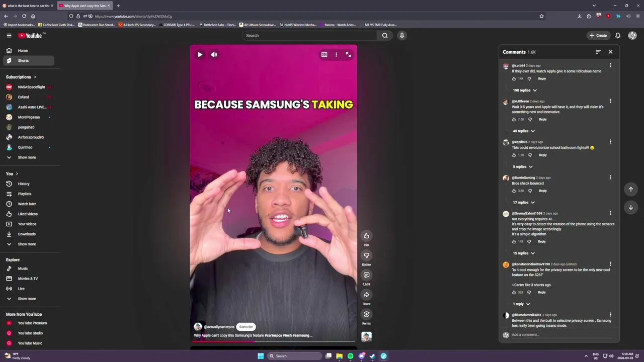Open options for @DarrinGaming's comment

610,177
